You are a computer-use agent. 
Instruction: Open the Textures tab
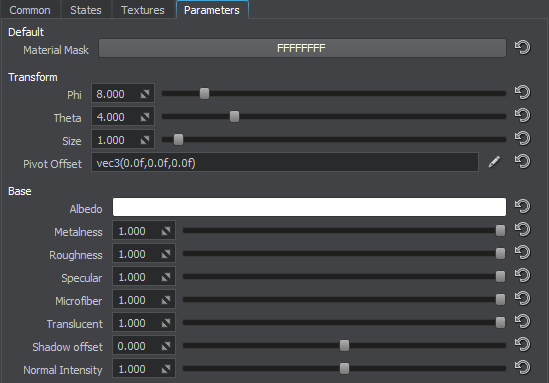click(143, 10)
